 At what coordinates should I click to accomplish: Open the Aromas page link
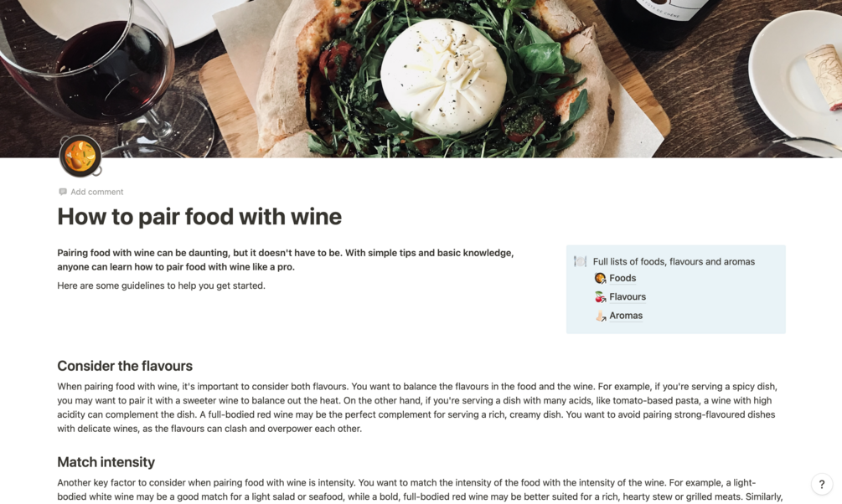[x=626, y=316]
